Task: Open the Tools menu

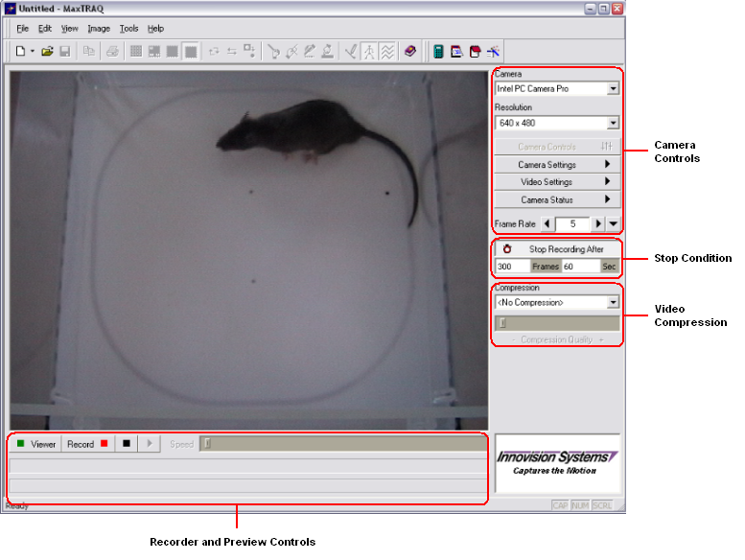Action: coord(129,29)
